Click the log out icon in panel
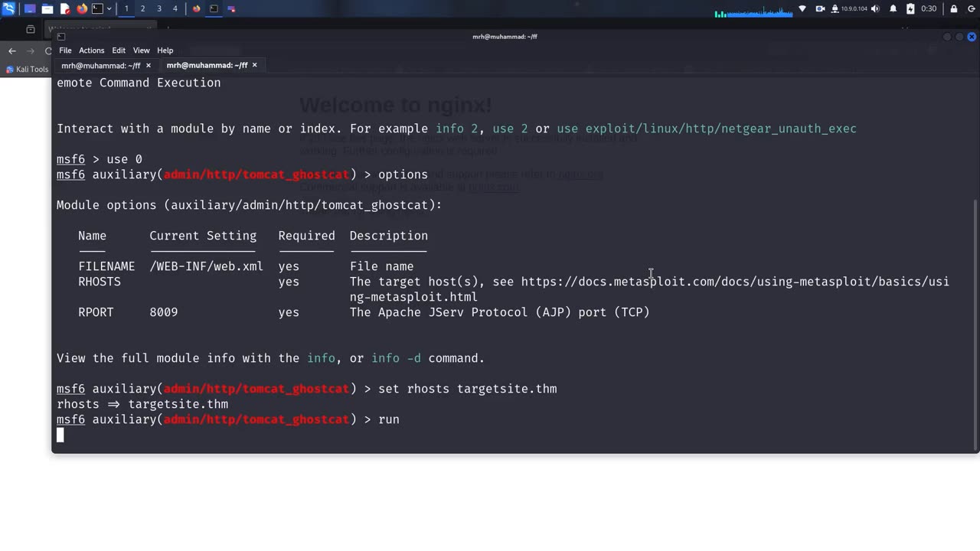Image resolution: width=980 pixels, height=551 pixels. 970,8
